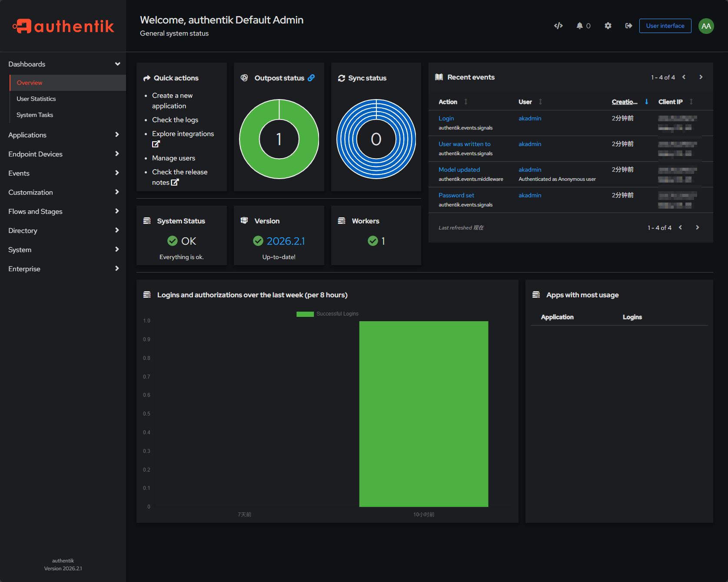
Task: Click the Application column header
Action: (x=557, y=317)
